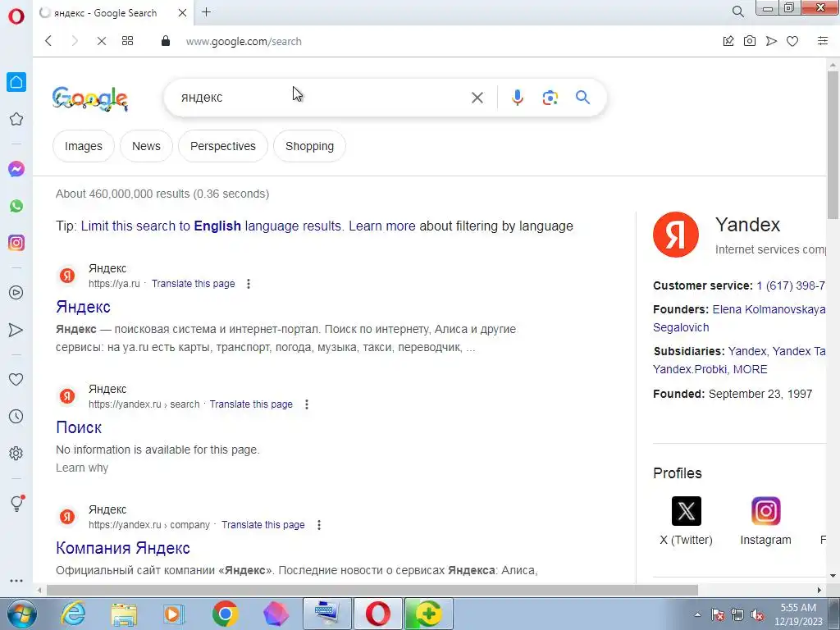Click the vertical page scrollbar thumb

(833, 144)
